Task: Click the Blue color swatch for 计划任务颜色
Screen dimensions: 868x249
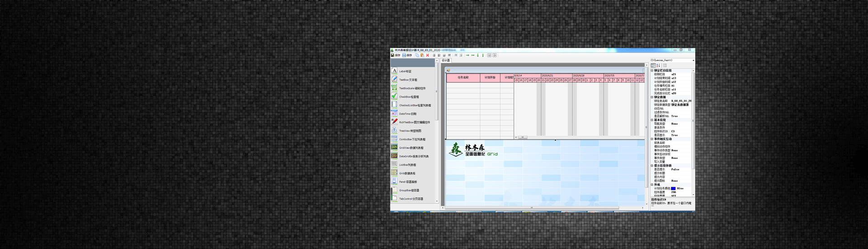Action: (x=673, y=188)
